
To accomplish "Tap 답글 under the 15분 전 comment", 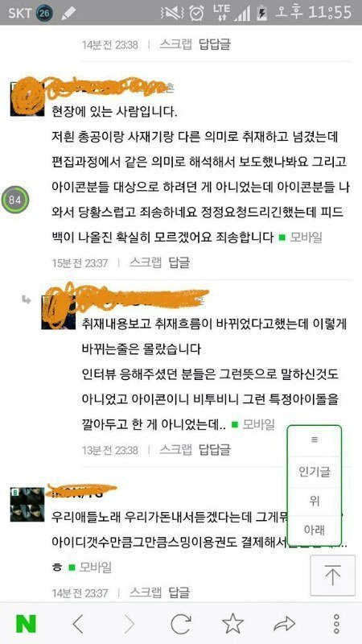I will tap(179, 262).
